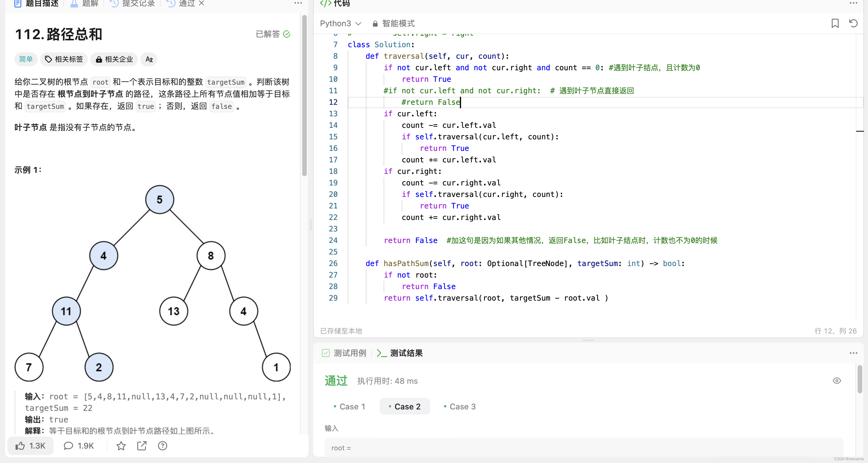The width and height of the screenshot is (868, 463).
Task: Click the root = input field
Action: click(584, 447)
